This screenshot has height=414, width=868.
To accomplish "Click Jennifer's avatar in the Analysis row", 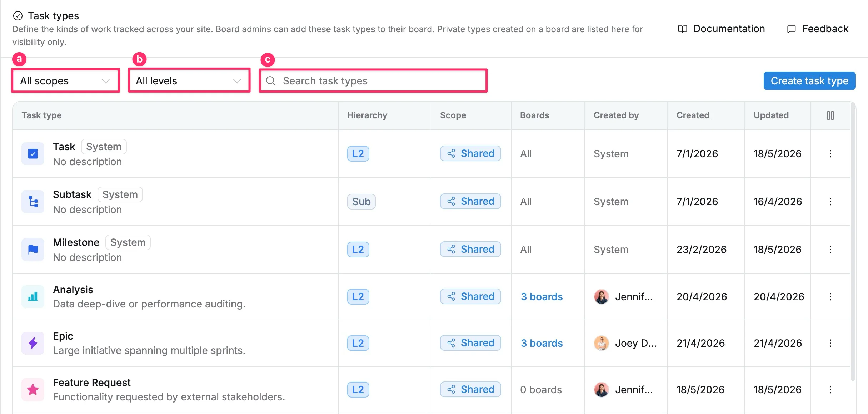I will point(602,297).
